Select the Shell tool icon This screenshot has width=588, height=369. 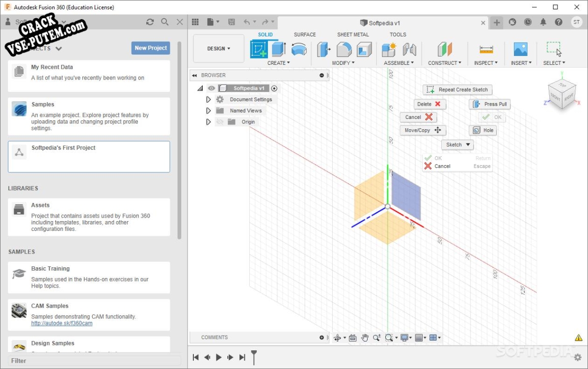point(364,49)
